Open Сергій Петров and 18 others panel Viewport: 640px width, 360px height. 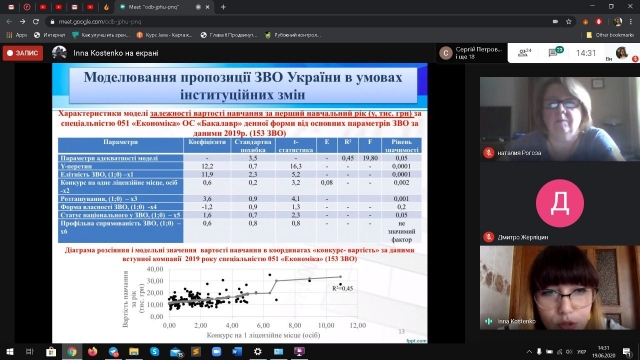(471, 53)
